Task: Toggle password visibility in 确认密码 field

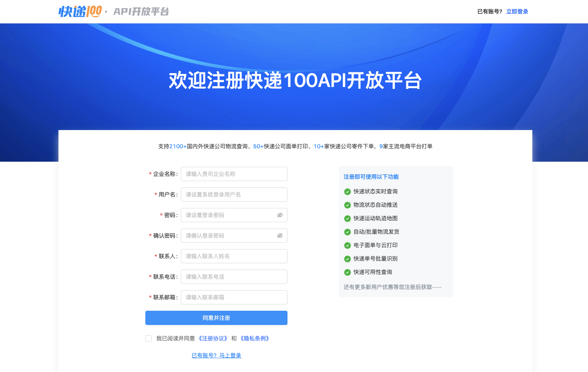Action: tap(280, 236)
